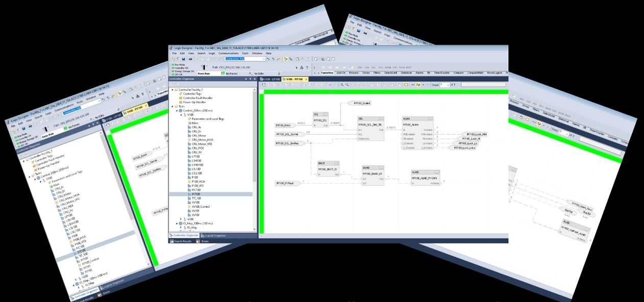This screenshot has width=644, height=302.
Task: Collapse the V100 program node
Action: [181, 115]
